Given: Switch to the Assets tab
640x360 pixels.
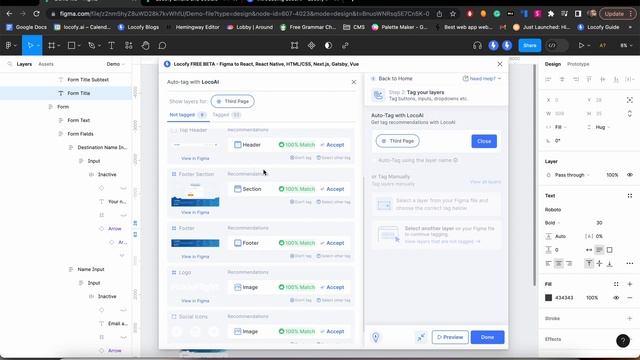Looking at the screenshot, I should [46, 64].
